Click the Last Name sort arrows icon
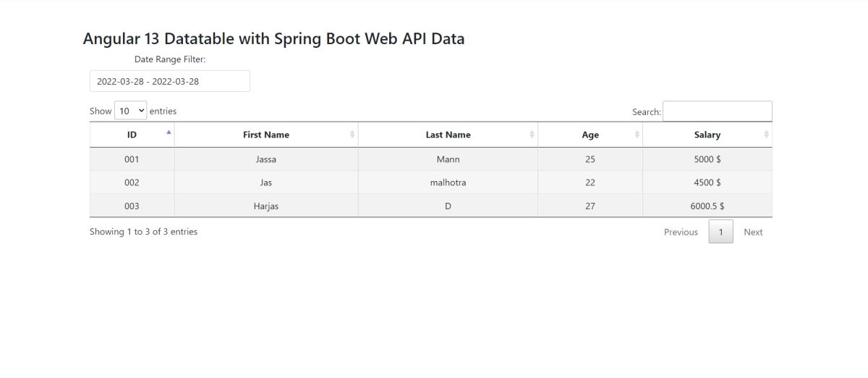 tap(532, 135)
